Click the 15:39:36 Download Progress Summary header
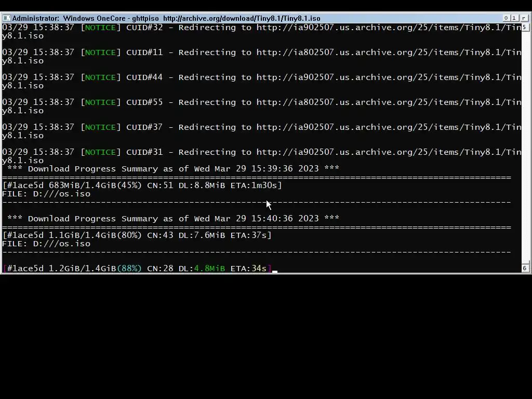Viewport: 532px width, 399px height. 173,169
